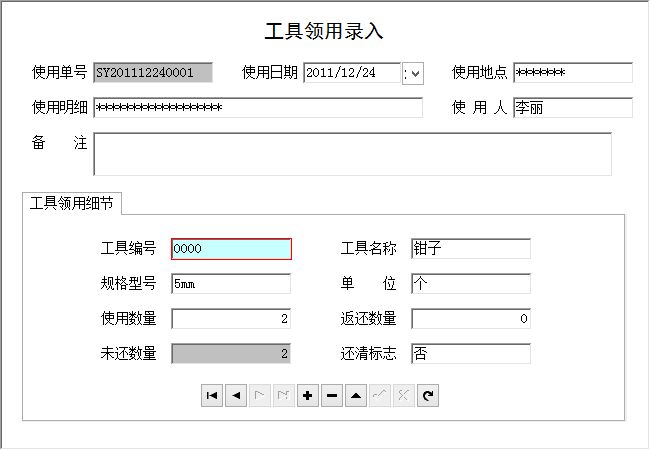Click the 使用人 field containing 李丽
Screen dimensions: 650x450
click(573, 108)
